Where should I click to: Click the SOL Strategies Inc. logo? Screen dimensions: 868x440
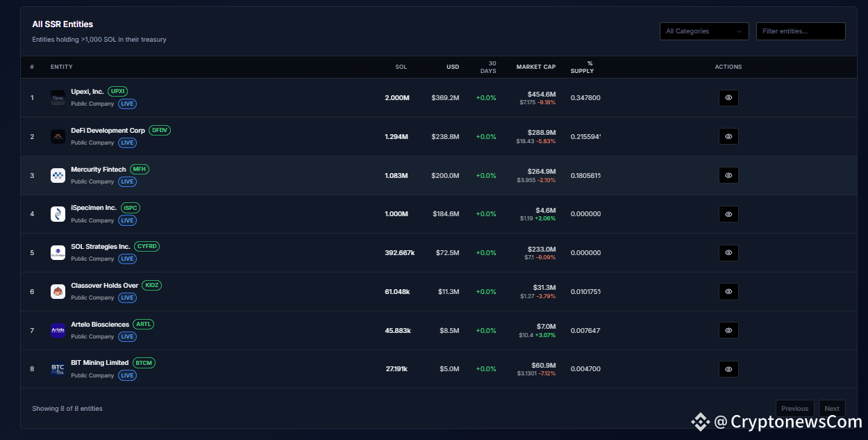click(58, 253)
